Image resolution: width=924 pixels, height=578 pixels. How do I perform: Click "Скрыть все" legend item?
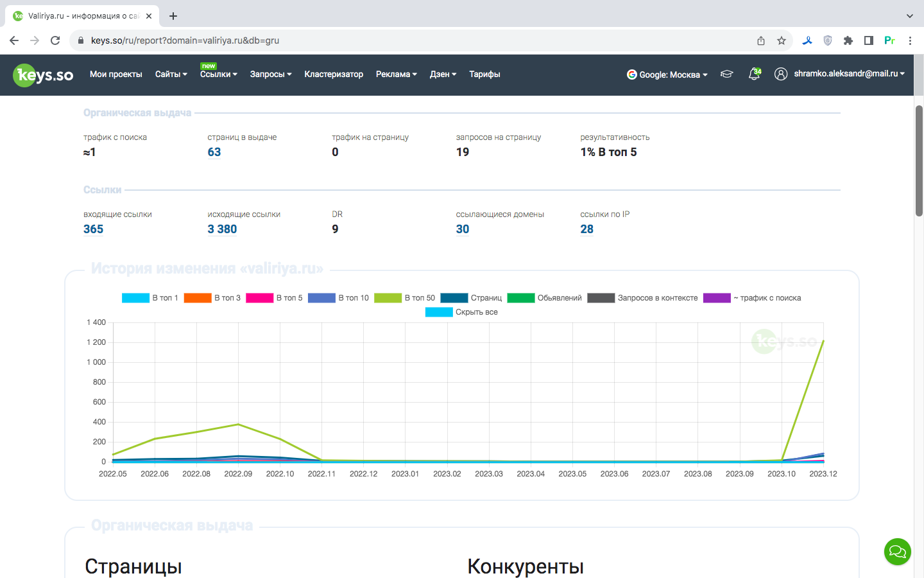pos(462,312)
